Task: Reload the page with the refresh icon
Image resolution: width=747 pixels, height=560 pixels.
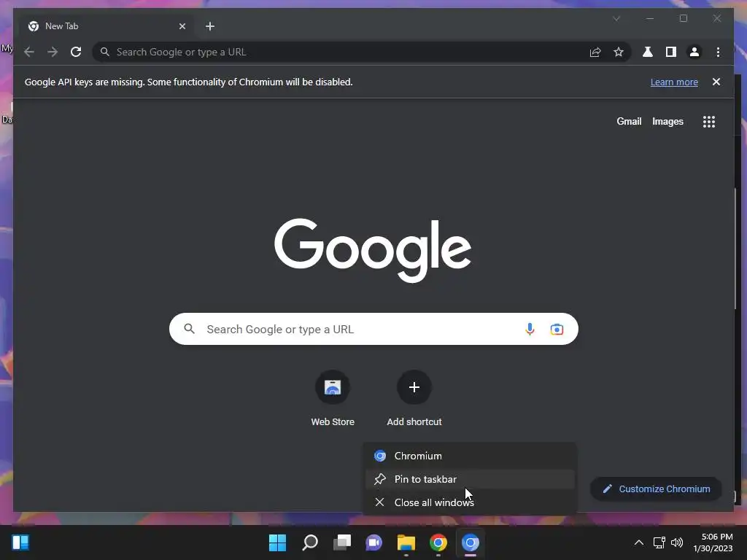Action: tap(76, 52)
